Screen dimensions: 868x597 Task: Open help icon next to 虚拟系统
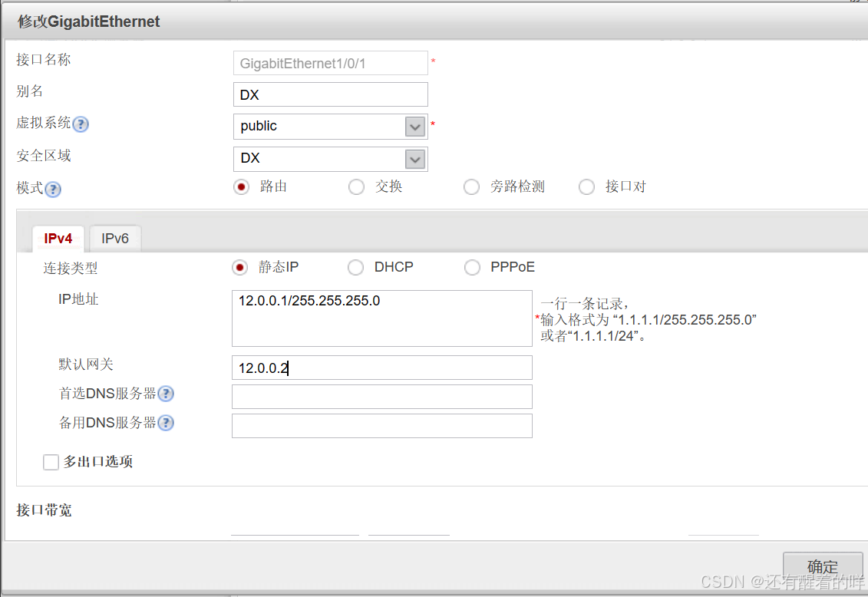pyautogui.click(x=81, y=124)
